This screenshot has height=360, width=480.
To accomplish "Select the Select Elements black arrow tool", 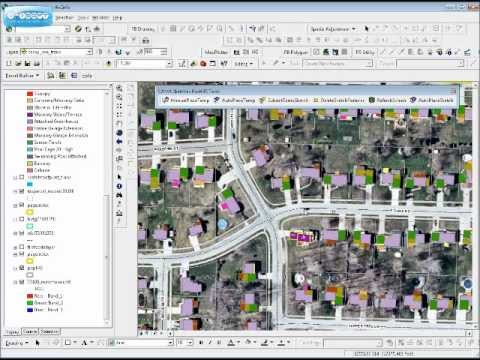I will [119, 177].
